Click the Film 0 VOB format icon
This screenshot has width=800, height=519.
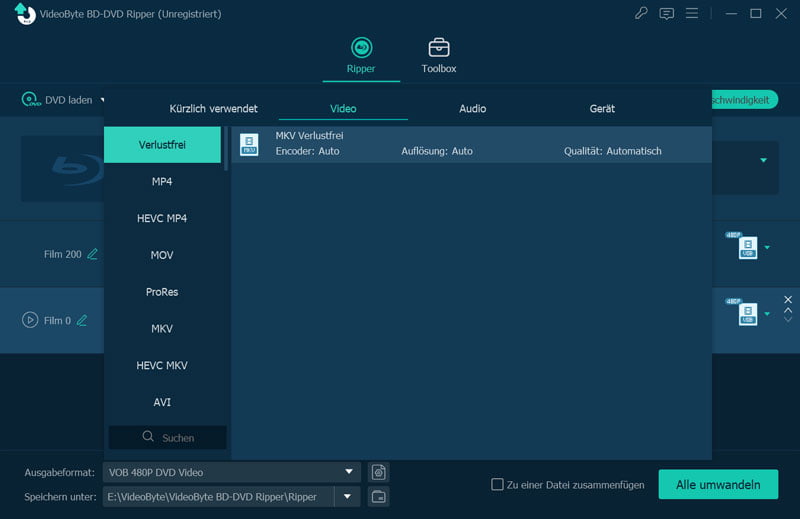(x=746, y=312)
